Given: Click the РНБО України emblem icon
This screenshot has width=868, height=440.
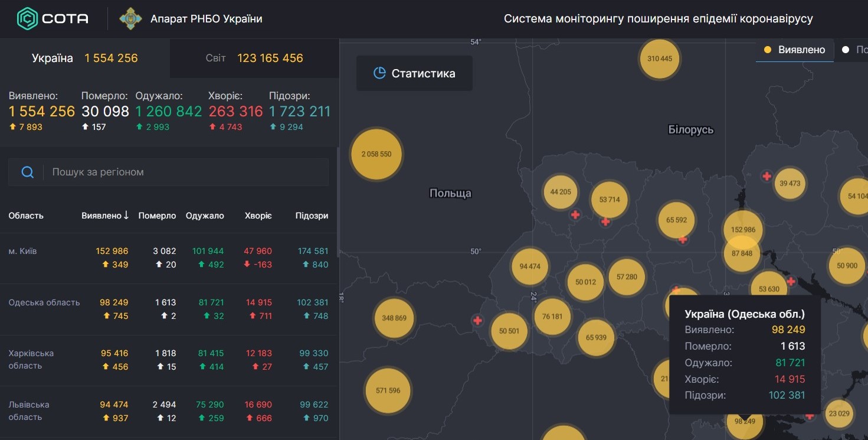Looking at the screenshot, I should pos(130,19).
